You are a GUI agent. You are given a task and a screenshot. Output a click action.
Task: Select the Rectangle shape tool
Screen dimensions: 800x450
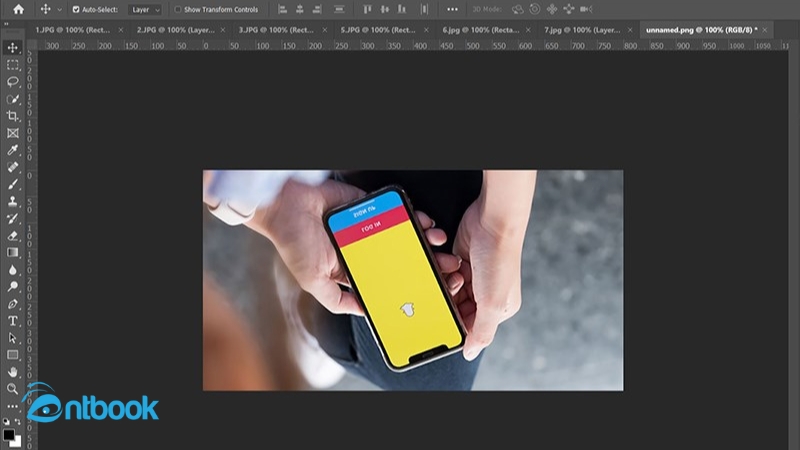click(13, 355)
